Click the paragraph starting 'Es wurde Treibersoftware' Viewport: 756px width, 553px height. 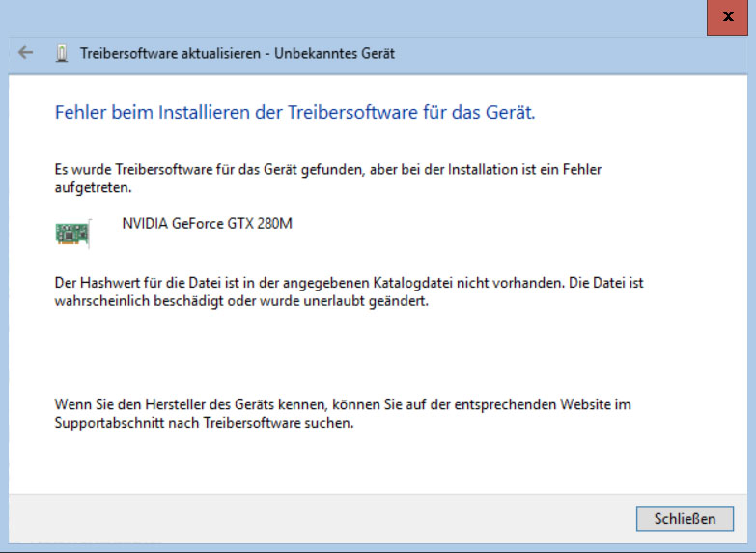328,169
